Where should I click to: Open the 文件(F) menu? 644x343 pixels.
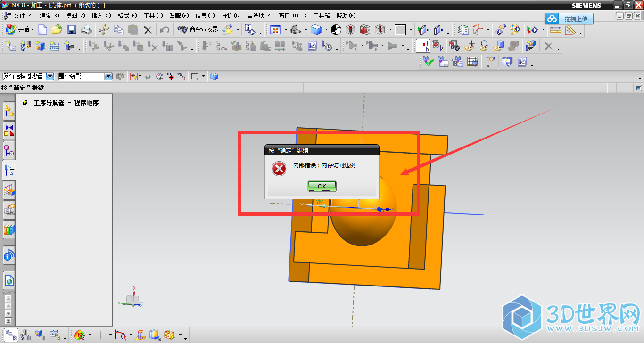coord(23,16)
